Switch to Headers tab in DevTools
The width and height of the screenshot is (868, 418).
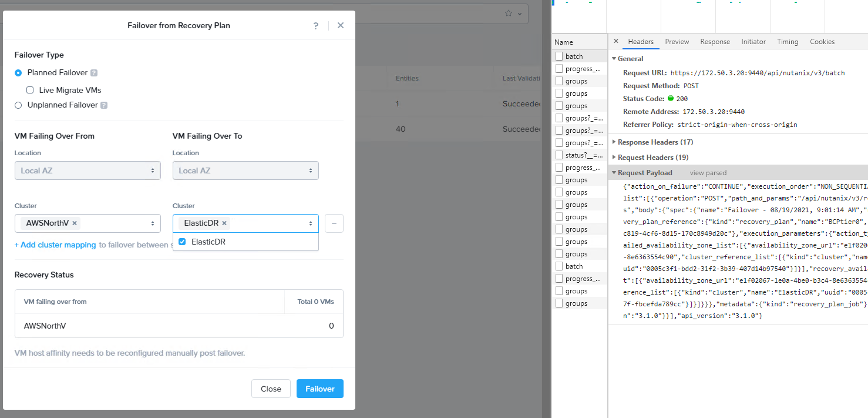click(x=641, y=42)
